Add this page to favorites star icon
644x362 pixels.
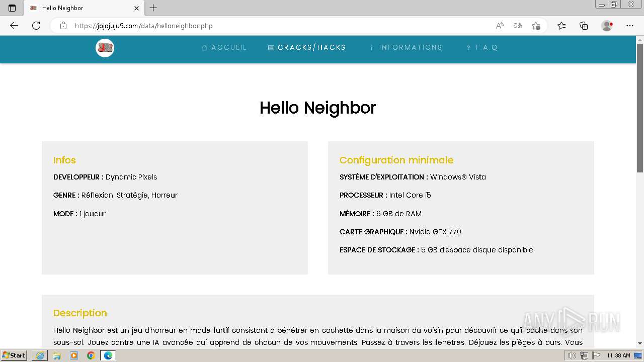pyautogui.click(x=536, y=26)
